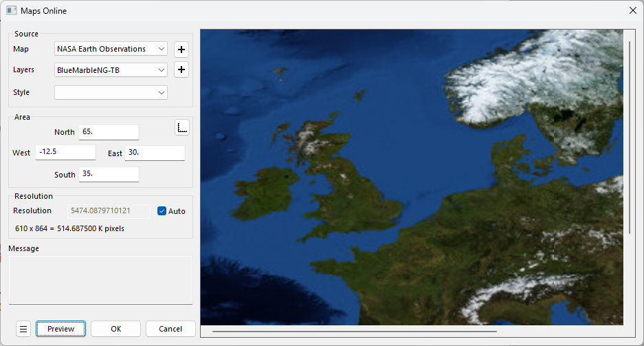Add a new layer with plus button

tap(181, 69)
